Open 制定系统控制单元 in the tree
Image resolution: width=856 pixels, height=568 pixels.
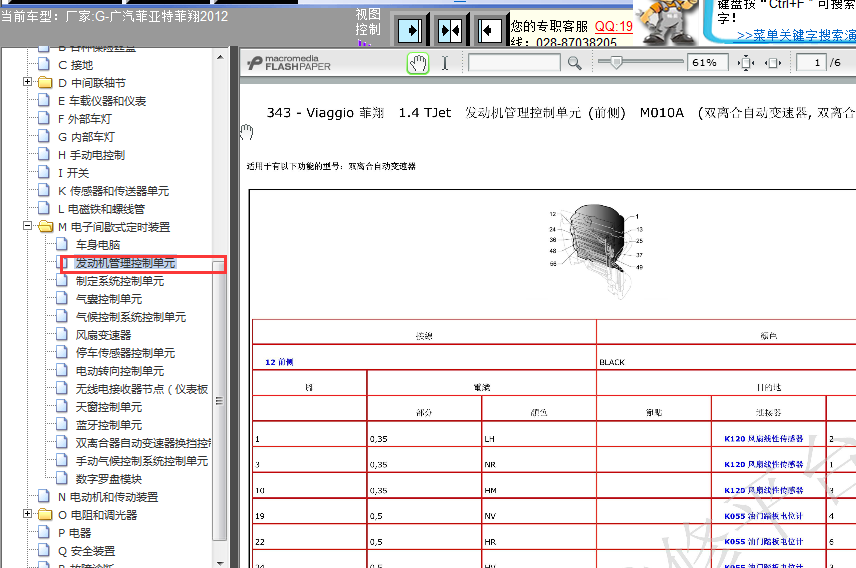(x=120, y=281)
